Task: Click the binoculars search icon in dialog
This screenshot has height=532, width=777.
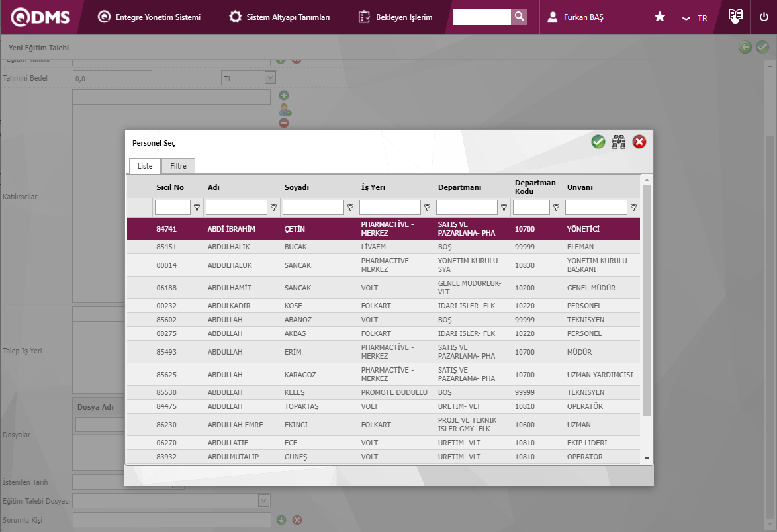Action: click(619, 142)
